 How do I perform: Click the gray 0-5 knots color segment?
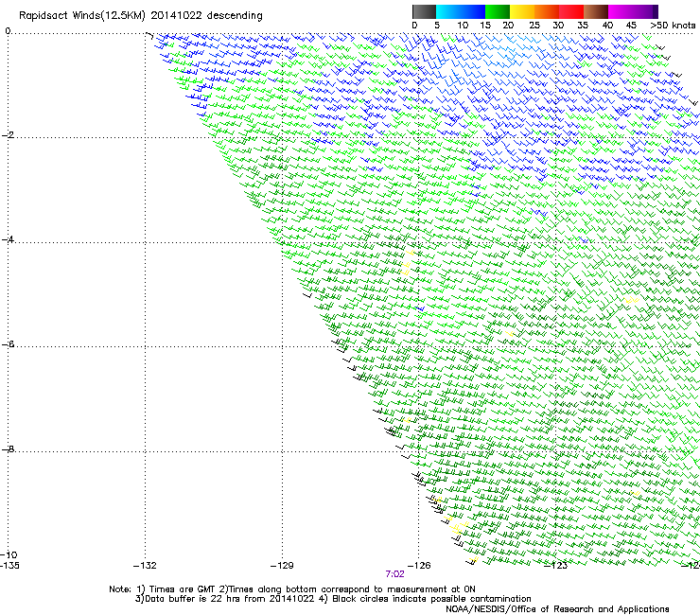(x=424, y=11)
